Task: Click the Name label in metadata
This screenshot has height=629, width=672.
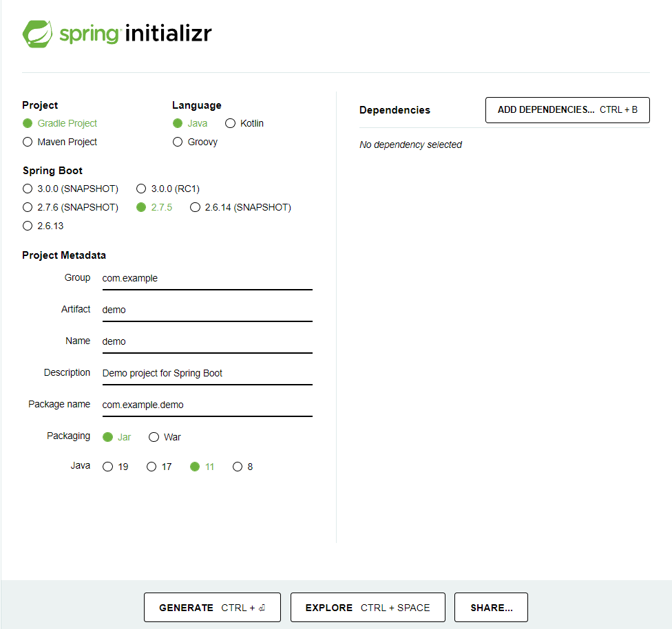Action: [78, 341]
